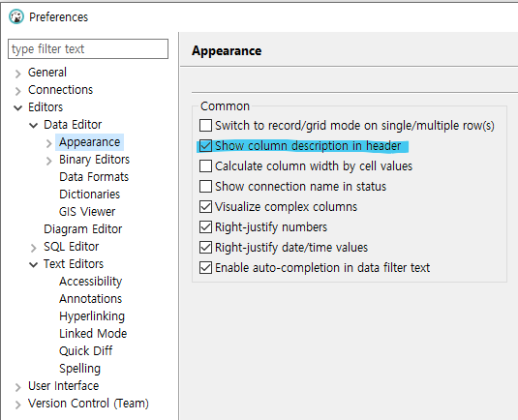This screenshot has height=420, width=518.
Task: Disable Visualize complex columns option
Action: (x=205, y=207)
